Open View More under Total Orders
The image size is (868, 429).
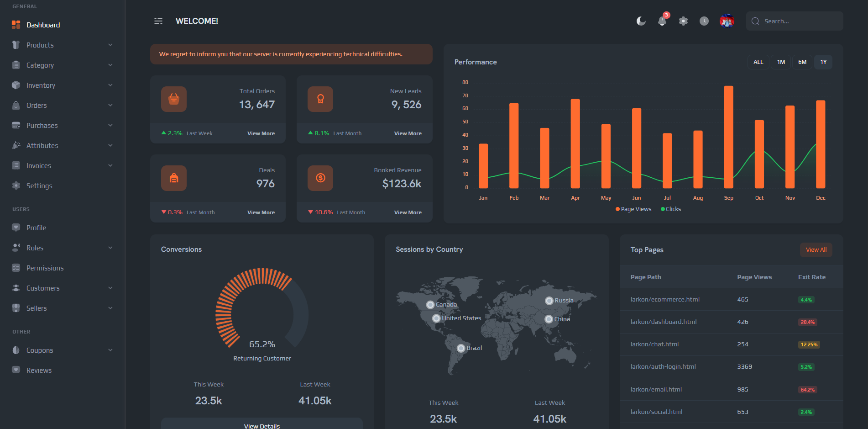tap(261, 133)
